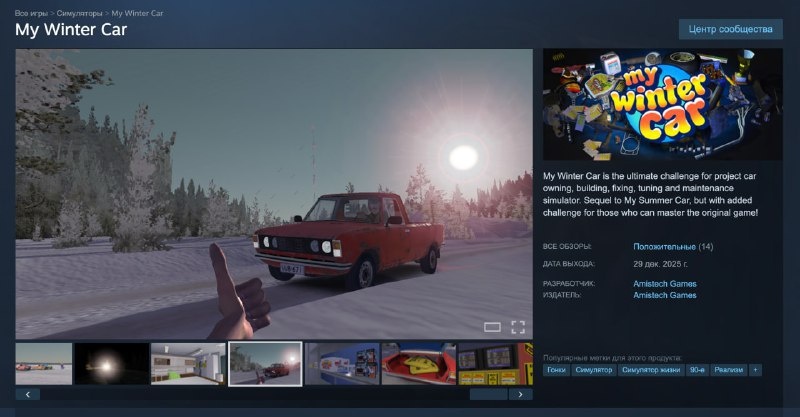This screenshot has height=417, width=800.
Task: Select the slot machines thumbnail
Action: pyautogui.click(x=495, y=364)
